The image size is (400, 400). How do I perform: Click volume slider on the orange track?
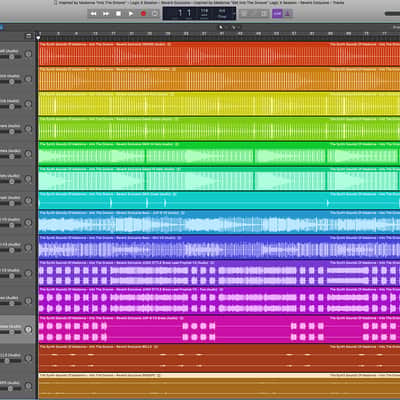(11, 82)
